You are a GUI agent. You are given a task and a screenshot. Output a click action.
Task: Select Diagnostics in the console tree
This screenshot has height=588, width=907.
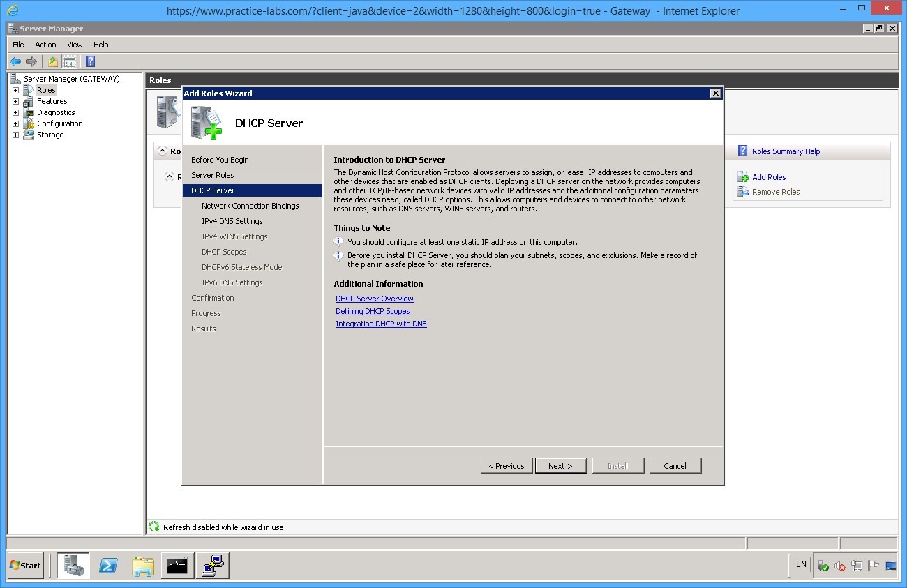56,112
